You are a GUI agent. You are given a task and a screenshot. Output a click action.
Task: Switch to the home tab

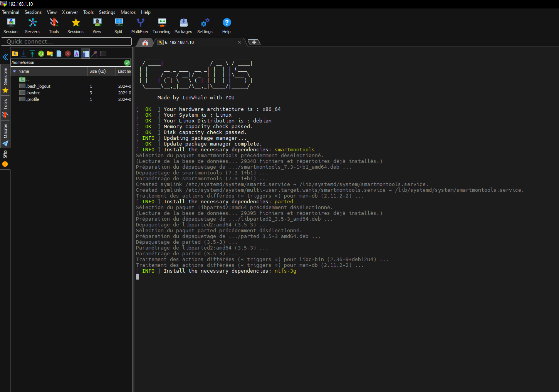tap(145, 42)
